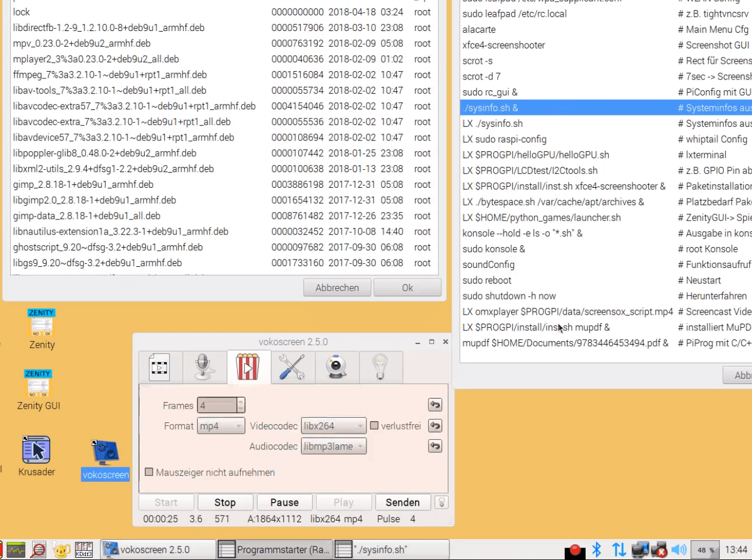
Task: Increase Frames using the spinbox arrow
Action: [241, 402]
